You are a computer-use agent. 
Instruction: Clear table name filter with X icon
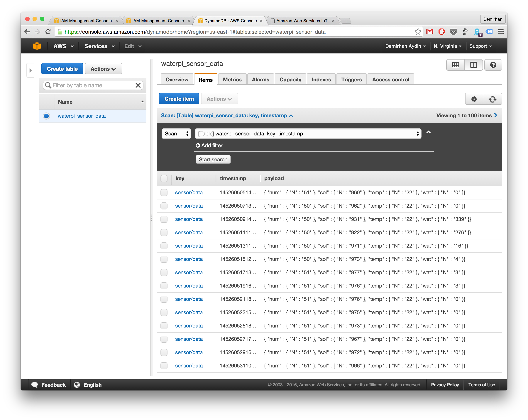(138, 85)
